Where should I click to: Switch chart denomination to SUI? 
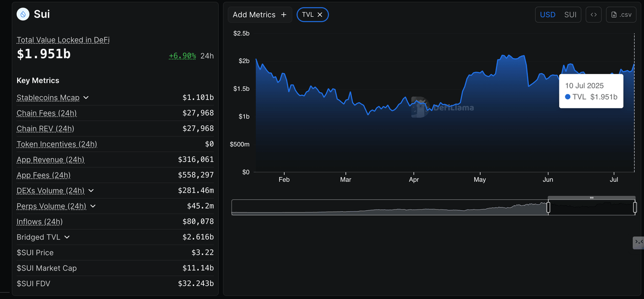coord(570,15)
